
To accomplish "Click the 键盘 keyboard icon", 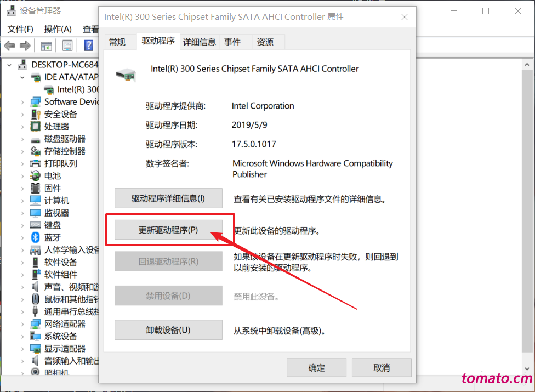I will (36, 225).
